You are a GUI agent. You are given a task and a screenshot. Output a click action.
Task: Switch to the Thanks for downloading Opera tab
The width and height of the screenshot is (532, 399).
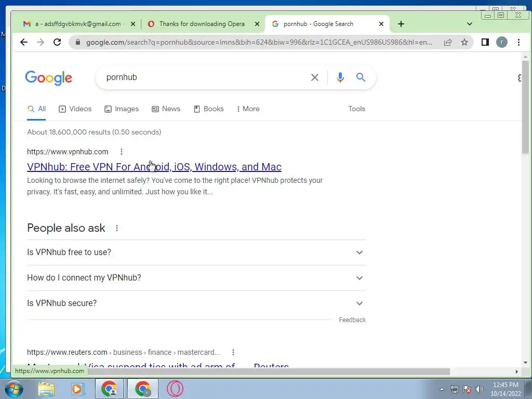pos(202,24)
